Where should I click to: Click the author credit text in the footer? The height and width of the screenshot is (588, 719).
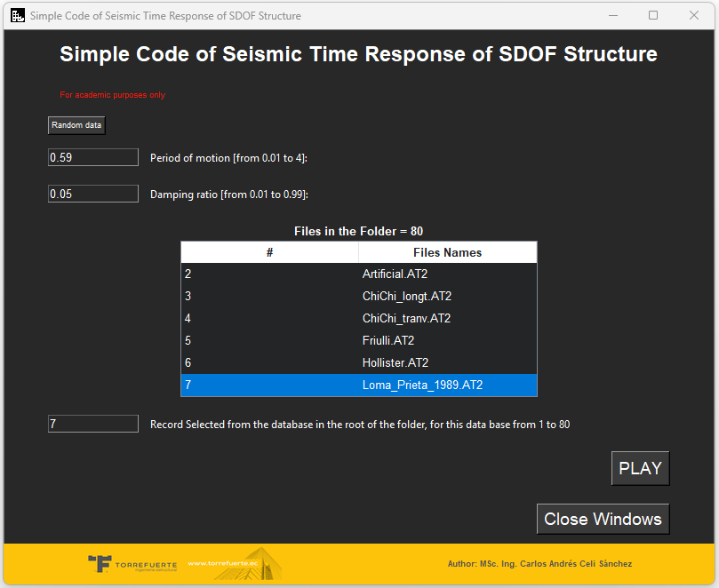(540, 563)
